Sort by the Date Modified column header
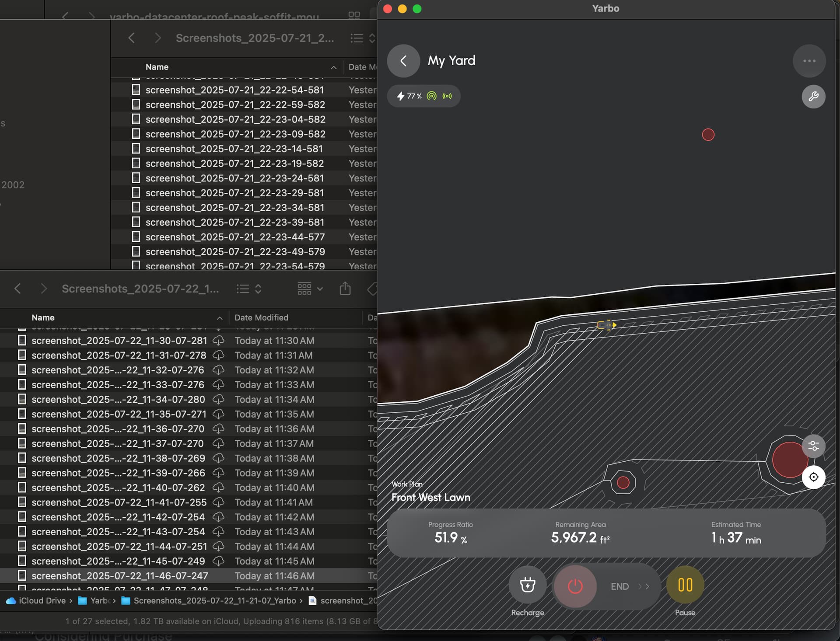 click(261, 317)
